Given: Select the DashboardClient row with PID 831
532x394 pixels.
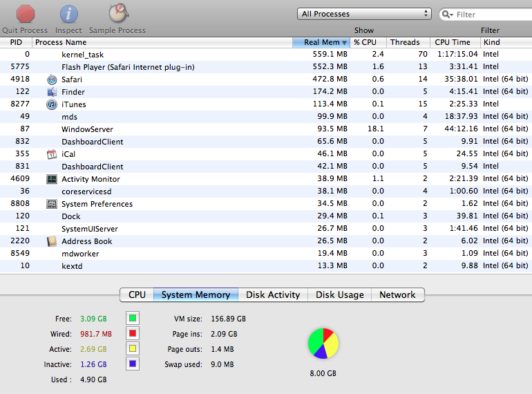Looking at the screenshot, I should click(x=266, y=167).
